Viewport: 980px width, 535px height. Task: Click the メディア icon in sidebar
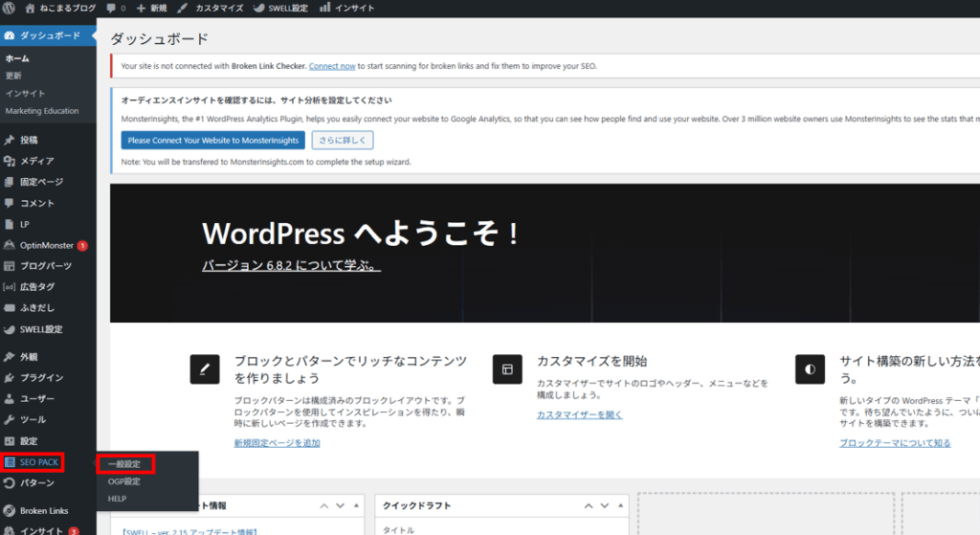click(x=10, y=161)
